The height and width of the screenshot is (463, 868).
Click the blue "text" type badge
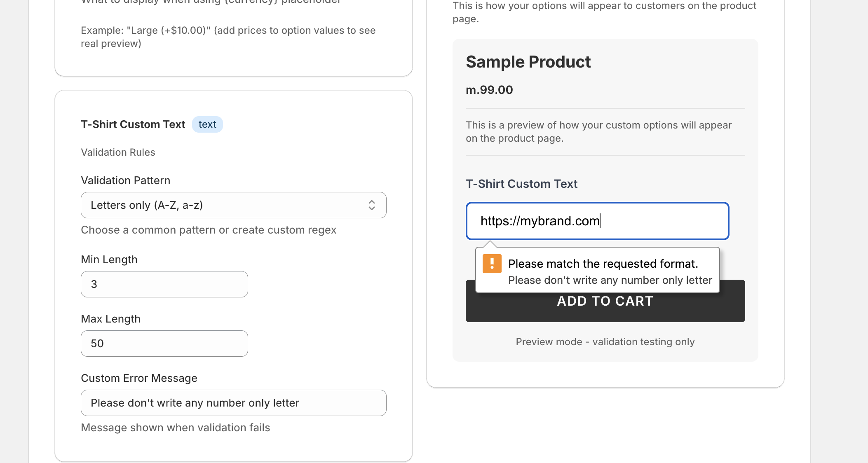click(207, 124)
